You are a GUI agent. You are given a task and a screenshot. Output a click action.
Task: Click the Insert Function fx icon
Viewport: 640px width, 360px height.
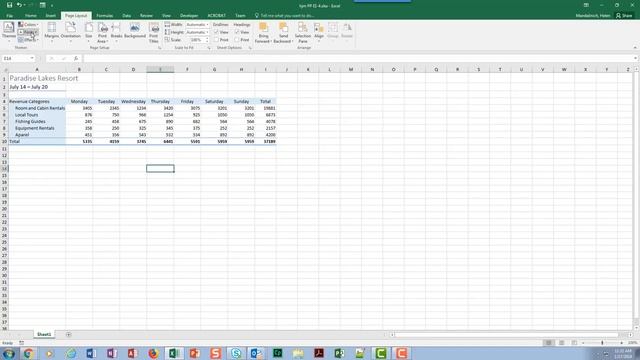pyautogui.click(x=76, y=58)
